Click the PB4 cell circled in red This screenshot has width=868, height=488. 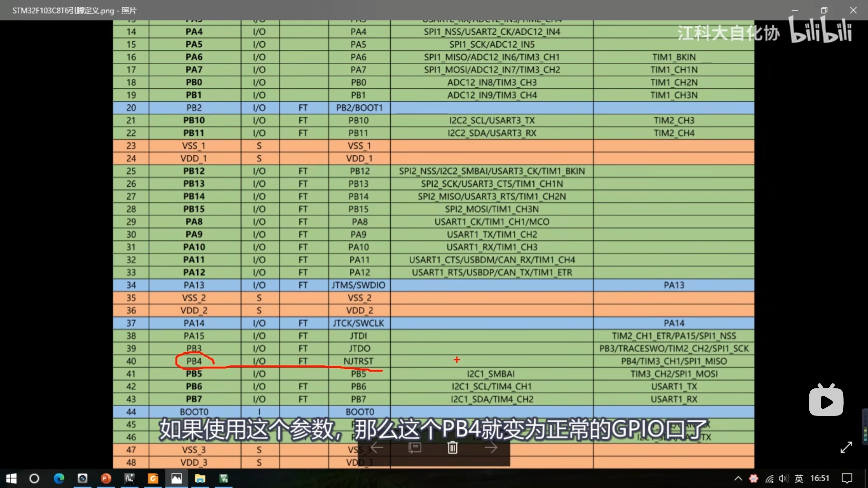[x=194, y=361]
